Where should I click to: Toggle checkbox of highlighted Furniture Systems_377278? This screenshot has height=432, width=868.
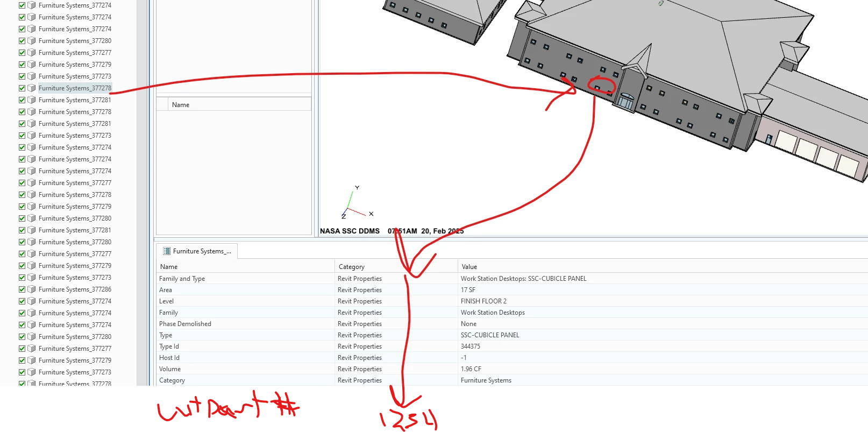coord(22,88)
